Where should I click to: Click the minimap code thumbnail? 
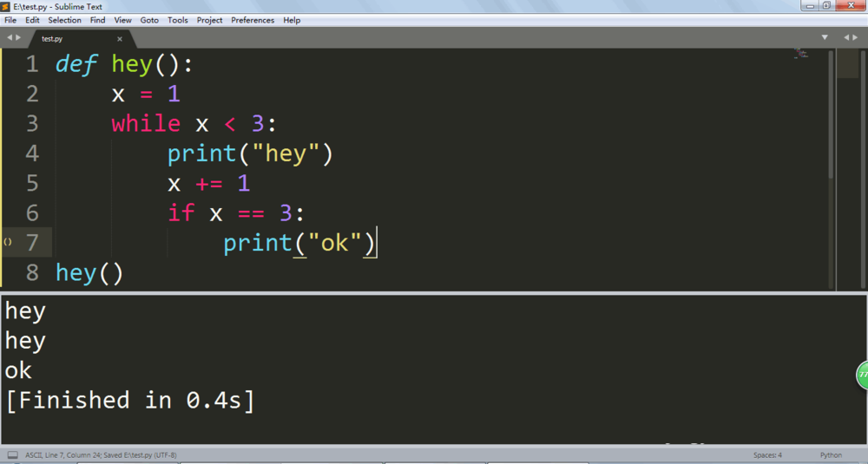point(800,55)
